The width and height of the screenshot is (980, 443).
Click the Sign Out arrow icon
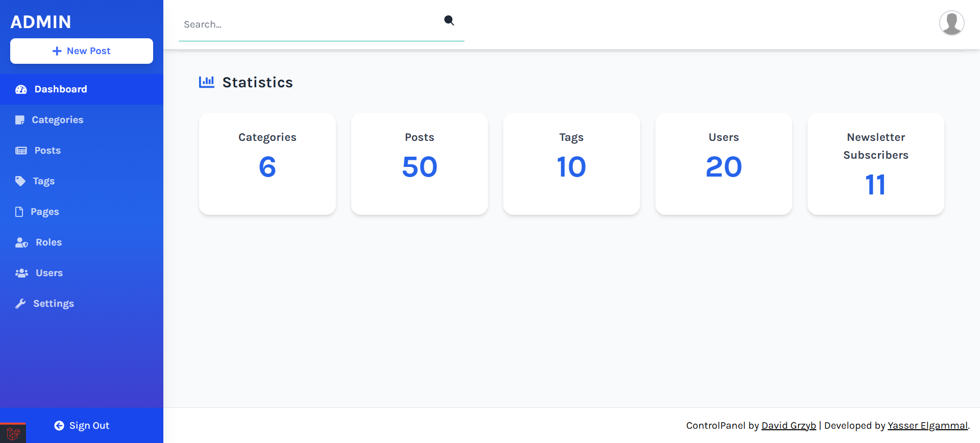coord(59,426)
